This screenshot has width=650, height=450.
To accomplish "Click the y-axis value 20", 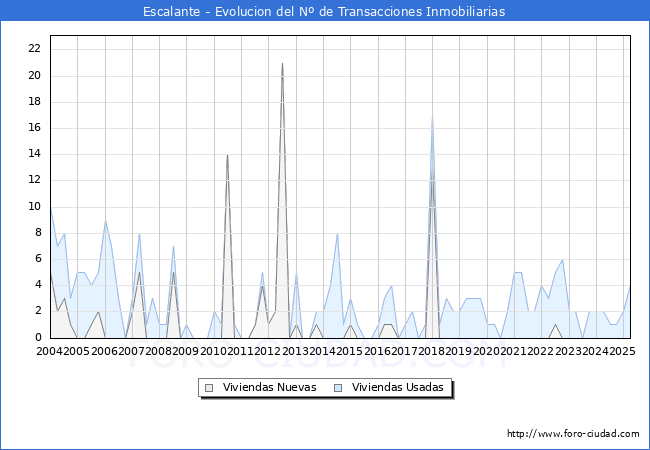I will (35, 75).
